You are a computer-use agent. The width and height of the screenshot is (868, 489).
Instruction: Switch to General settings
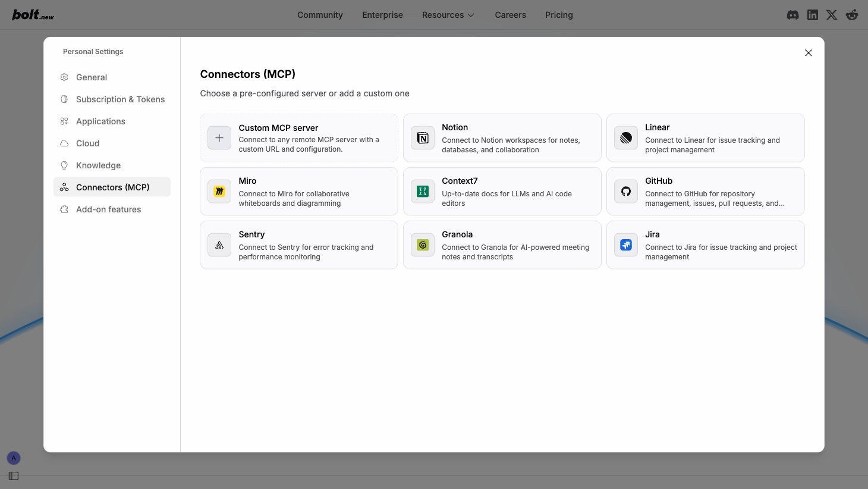click(x=92, y=77)
